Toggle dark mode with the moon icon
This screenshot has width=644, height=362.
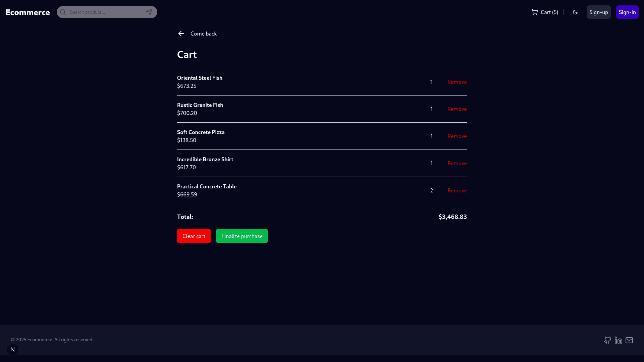(575, 12)
